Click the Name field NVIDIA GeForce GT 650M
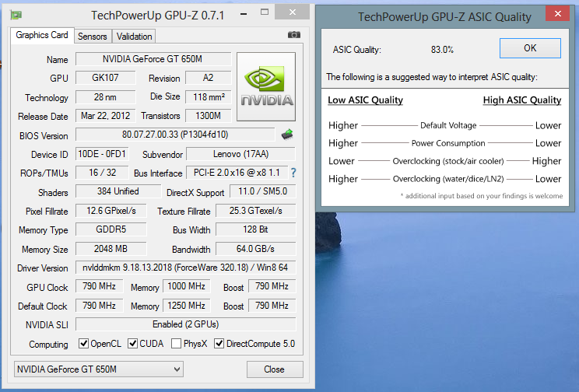The width and height of the screenshot is (579, 392). pyautogui.click(x=153, y=59)
